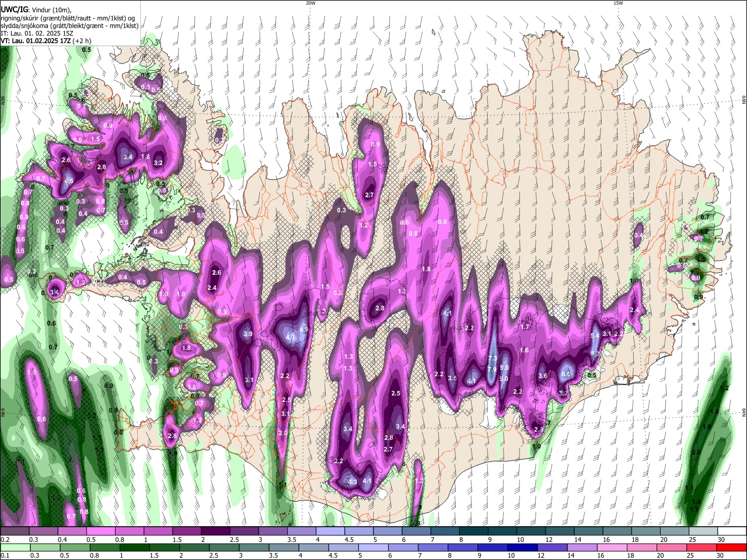Click the 1.4 value offshore southeast

pos(696,502)
